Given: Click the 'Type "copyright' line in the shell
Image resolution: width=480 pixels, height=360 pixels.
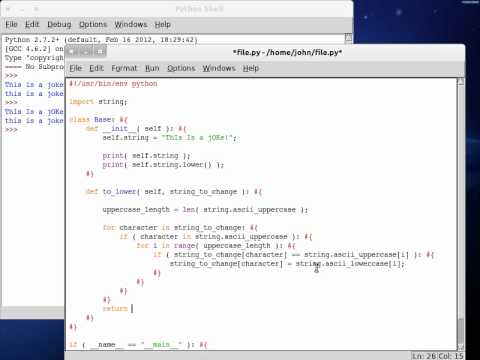Looking at the screenshot, I should pos(34,58).
